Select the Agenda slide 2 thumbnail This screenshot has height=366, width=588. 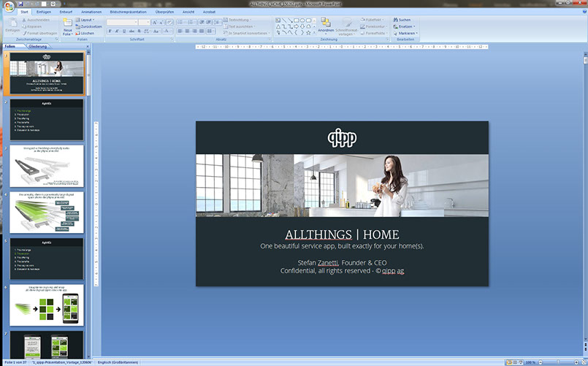[46, 120]
